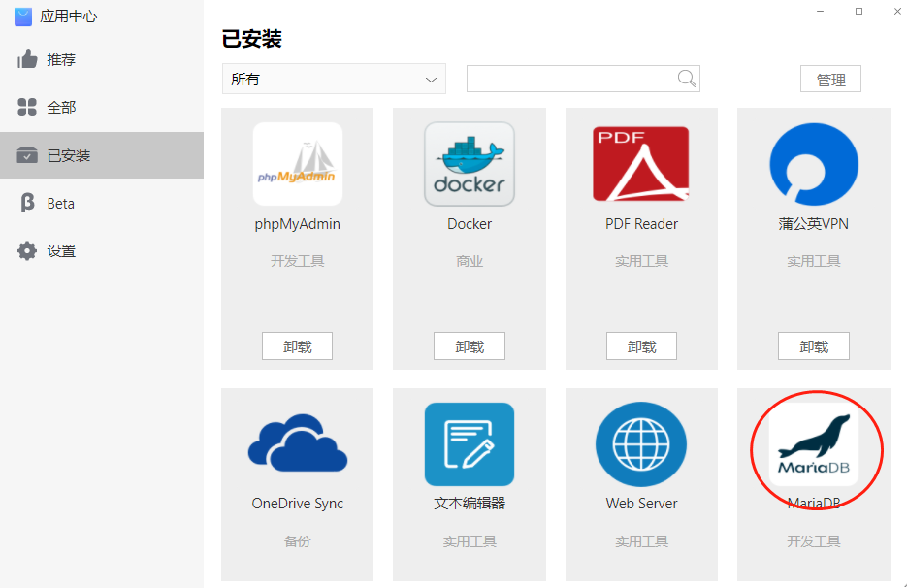Screen dimensions: 907x588
Task: Click the 全部 grid icon in sidebar
Action: tap(26, 107)
